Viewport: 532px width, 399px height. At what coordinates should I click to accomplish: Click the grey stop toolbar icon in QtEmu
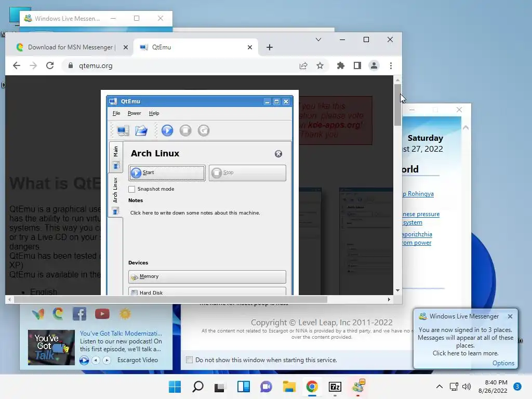tap(185, 130)
